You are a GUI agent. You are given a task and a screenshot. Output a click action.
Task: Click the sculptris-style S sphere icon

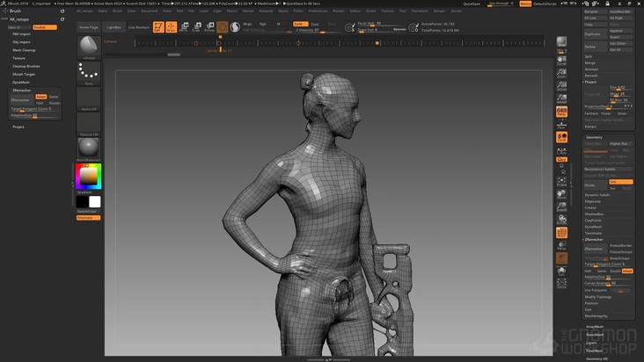pos(235,27)
